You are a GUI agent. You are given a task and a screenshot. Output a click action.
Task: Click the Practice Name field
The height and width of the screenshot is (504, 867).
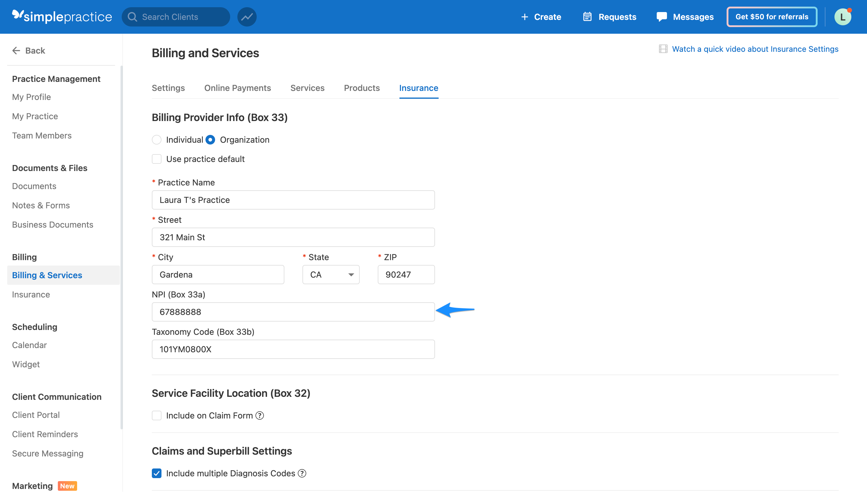click(x=293, y=200)
